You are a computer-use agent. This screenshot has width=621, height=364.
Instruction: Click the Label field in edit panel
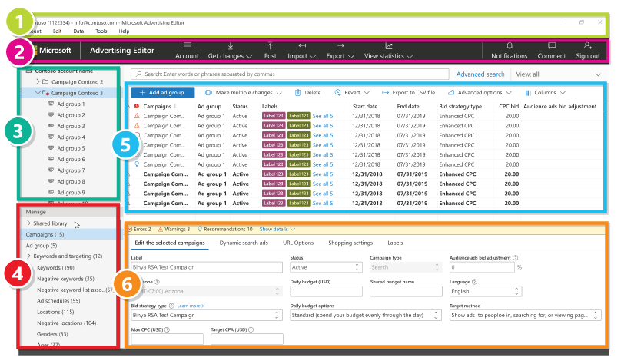point(206,267)
